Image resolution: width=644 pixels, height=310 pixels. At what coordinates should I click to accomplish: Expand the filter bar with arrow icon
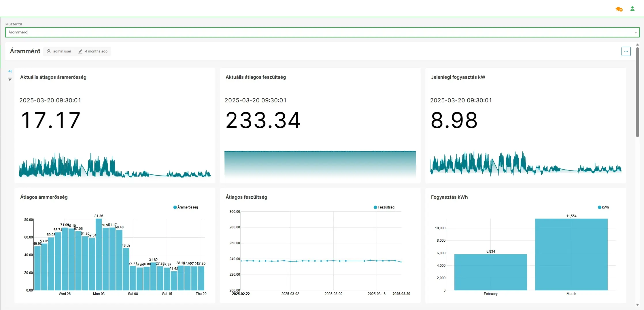tap(10, 71)
